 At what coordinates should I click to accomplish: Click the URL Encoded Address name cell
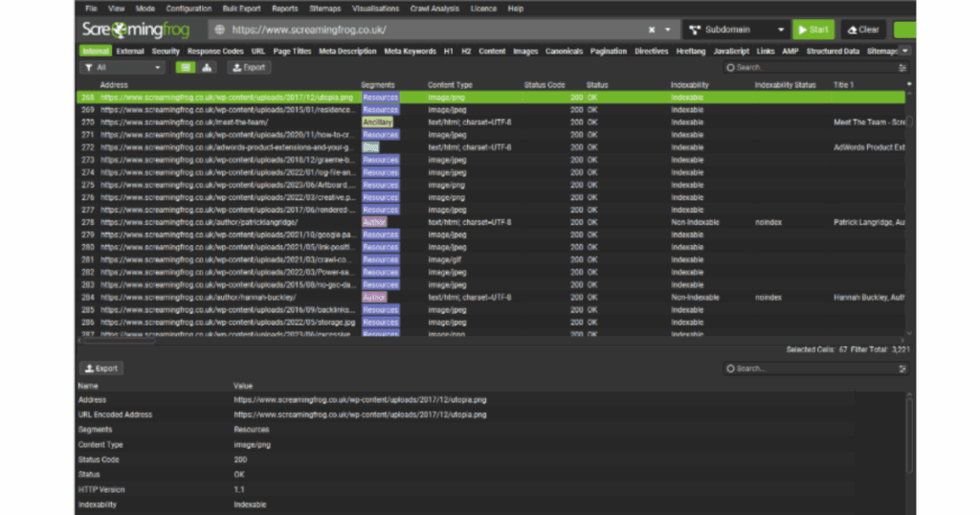(x=115, y=415)
